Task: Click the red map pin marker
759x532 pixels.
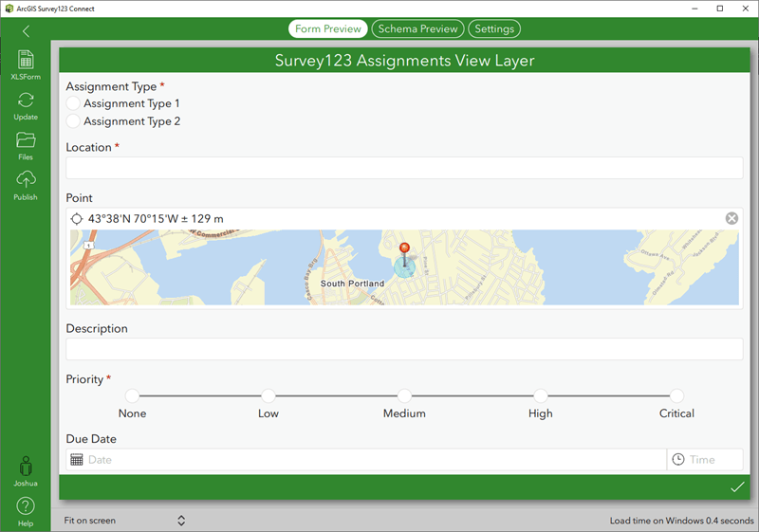Action: 404,254
